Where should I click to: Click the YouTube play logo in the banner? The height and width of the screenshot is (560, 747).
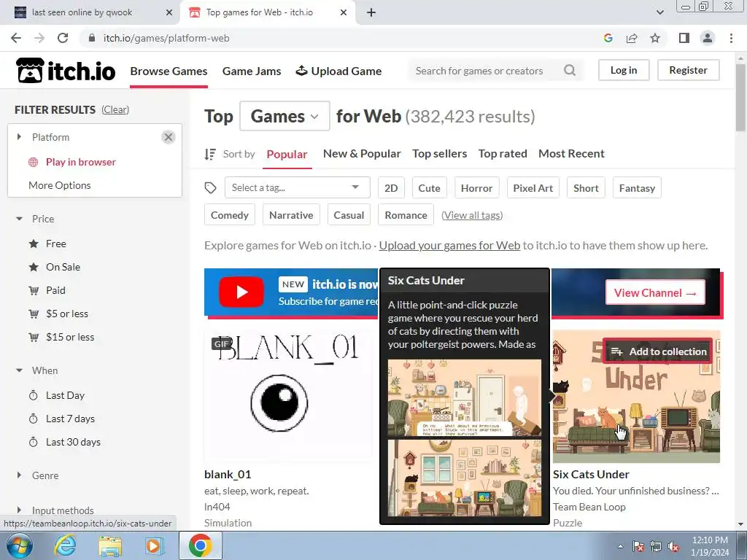tap(241, 292)
